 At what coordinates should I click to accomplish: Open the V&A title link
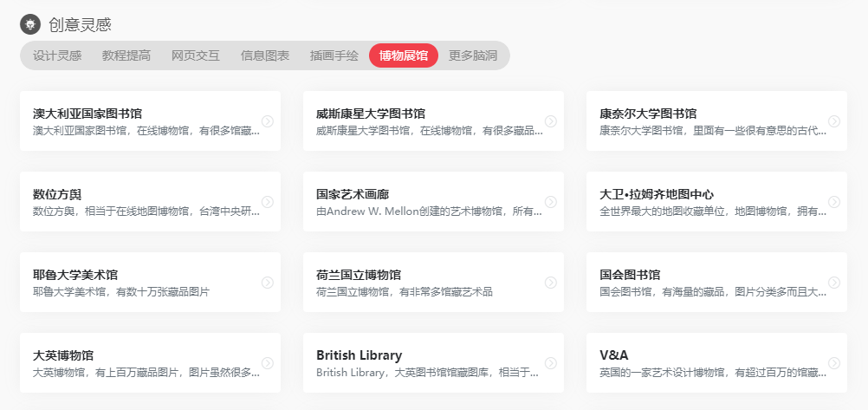coord(614,355)
